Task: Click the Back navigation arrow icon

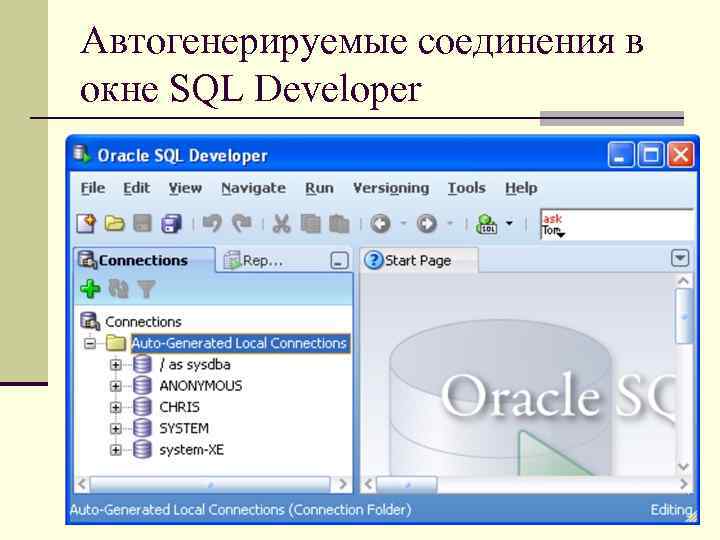Action: click(x=381, y=224)
